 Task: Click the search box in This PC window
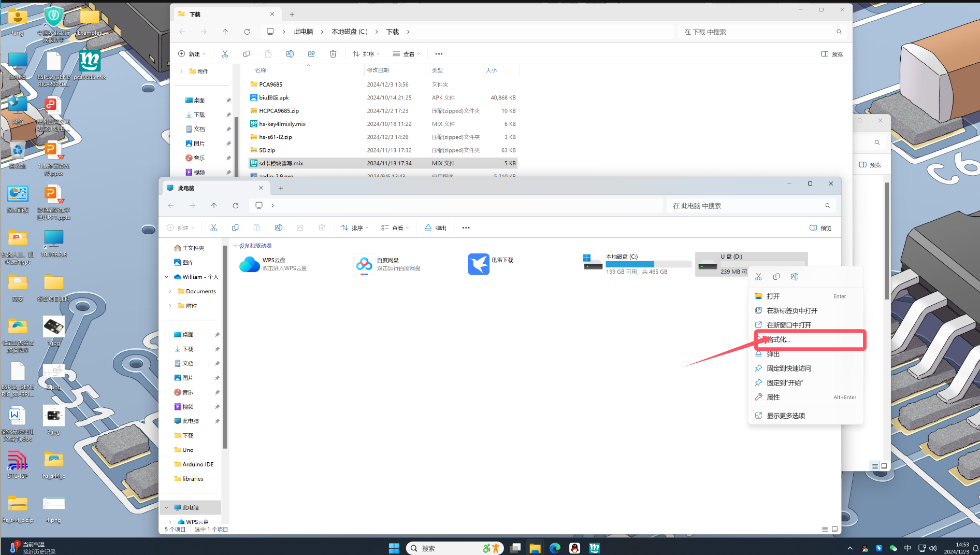pos(746,206)
